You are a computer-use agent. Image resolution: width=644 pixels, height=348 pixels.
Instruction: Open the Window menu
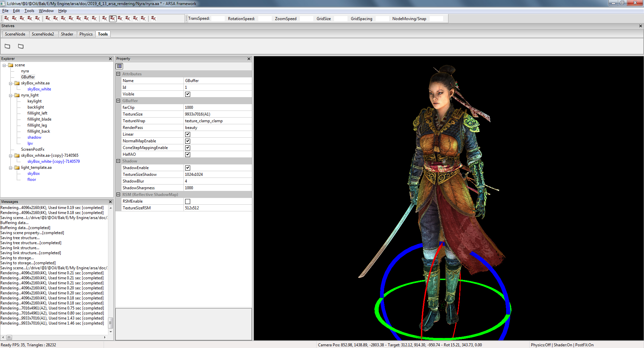(x=46, y=10)
